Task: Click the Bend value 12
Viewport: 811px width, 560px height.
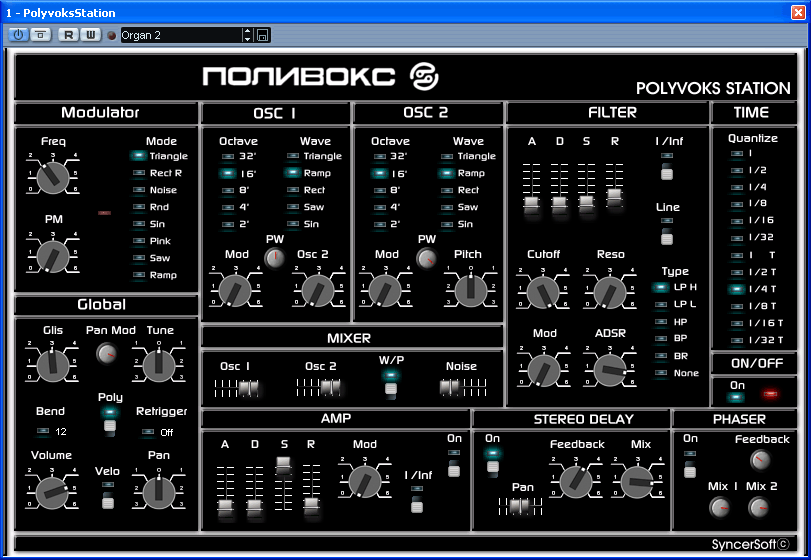Action: point(61,431)
